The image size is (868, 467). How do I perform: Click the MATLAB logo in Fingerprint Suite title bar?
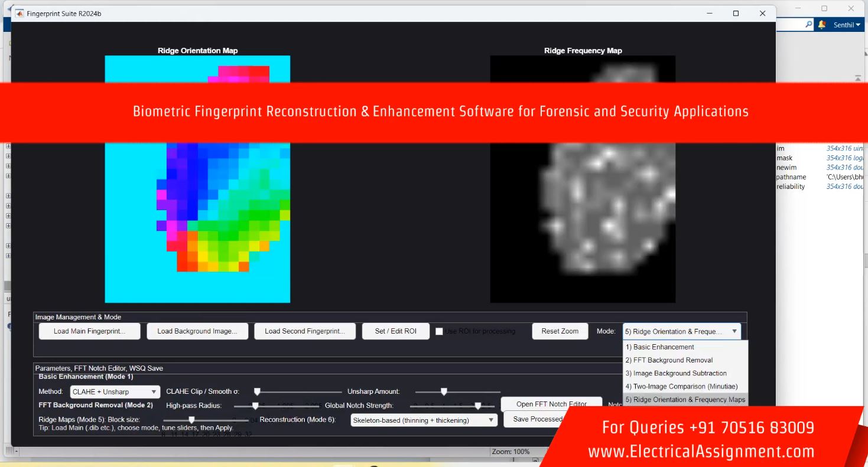click(19, 13)
